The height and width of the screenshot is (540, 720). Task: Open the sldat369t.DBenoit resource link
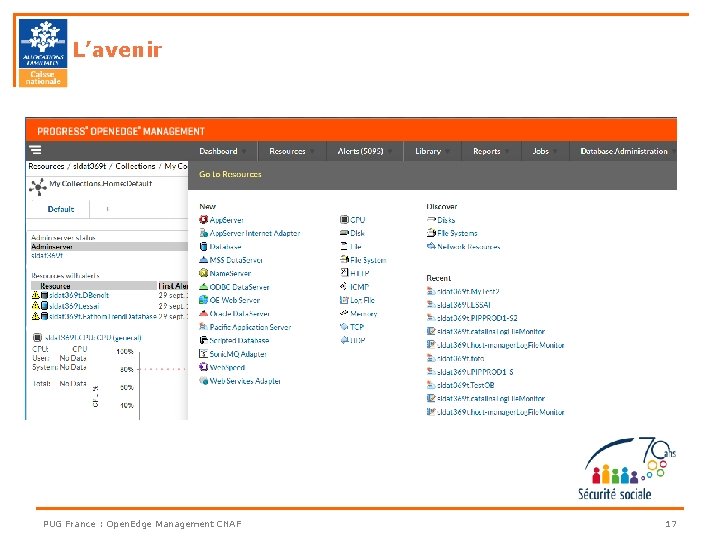click(79, 295)
